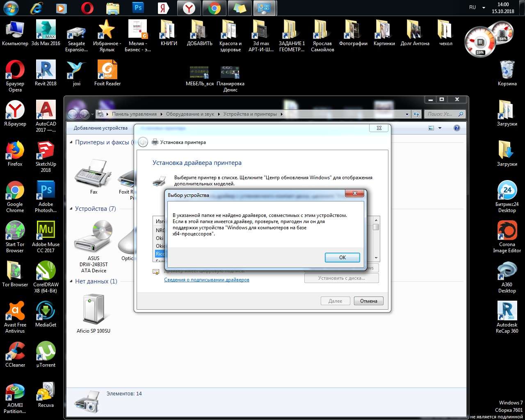Click the down arrow of manufacturer list scrollbar

[376, 258]
